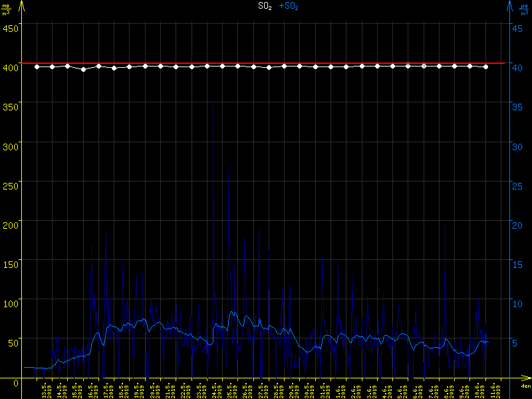Click the red limit line at 400
Viewport: 532px width, 399px height.
266,63
